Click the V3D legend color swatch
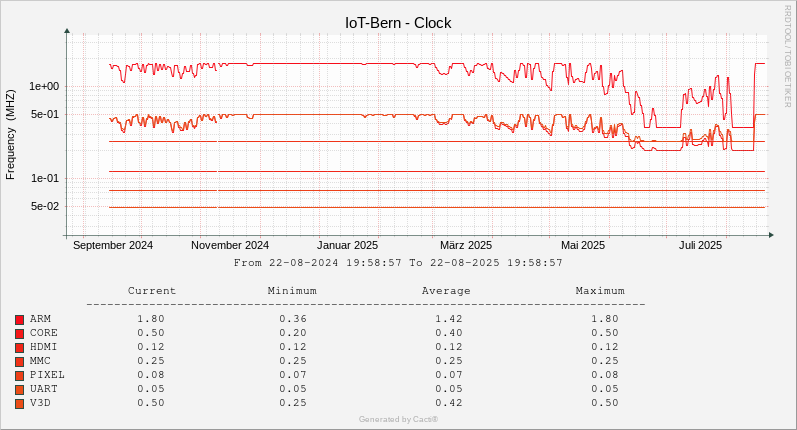Image resolution: width=797 pixels, height=430 pixels. [19, 404]
